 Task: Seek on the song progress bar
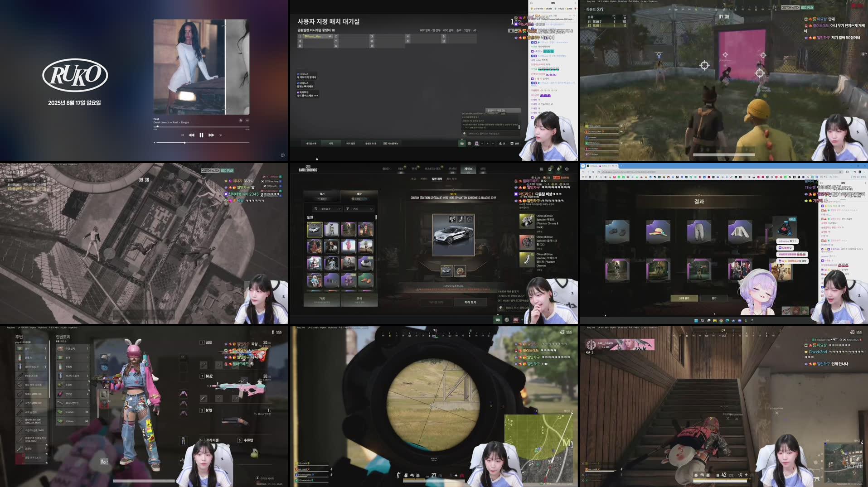201,127
